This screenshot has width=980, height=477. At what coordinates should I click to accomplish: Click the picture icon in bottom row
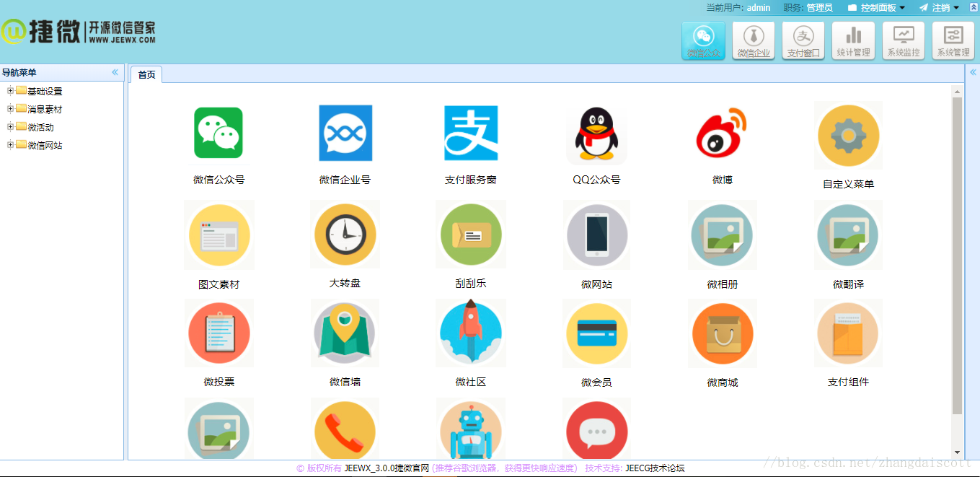tap(218, 429)
